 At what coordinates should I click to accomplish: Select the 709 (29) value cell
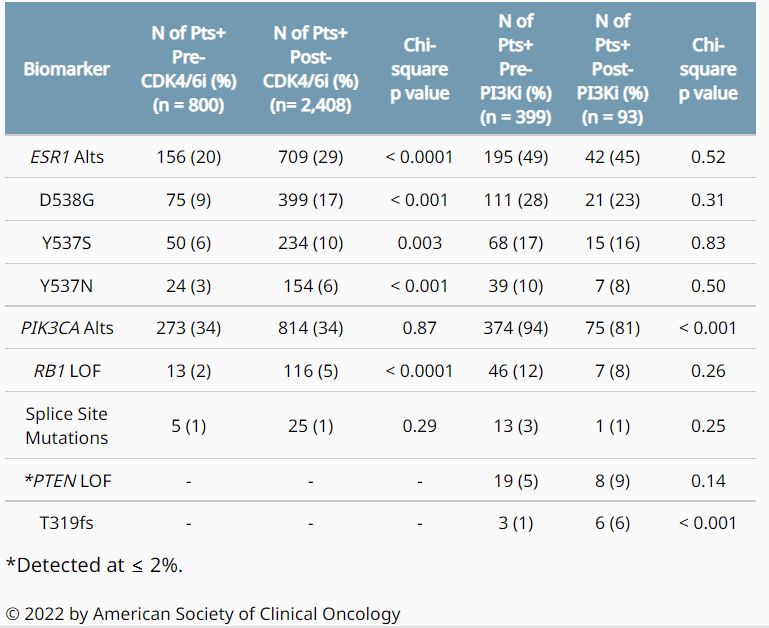311,157
